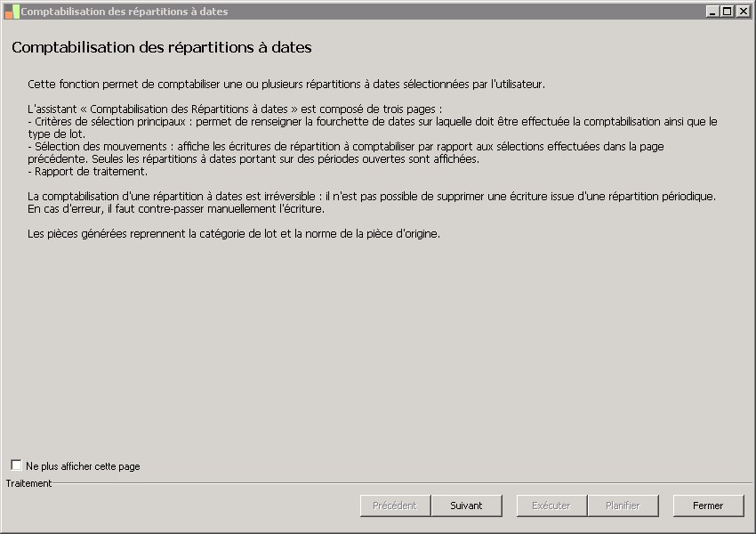Click the window title bar text
The image size is (756, 534).
(125, 12)
